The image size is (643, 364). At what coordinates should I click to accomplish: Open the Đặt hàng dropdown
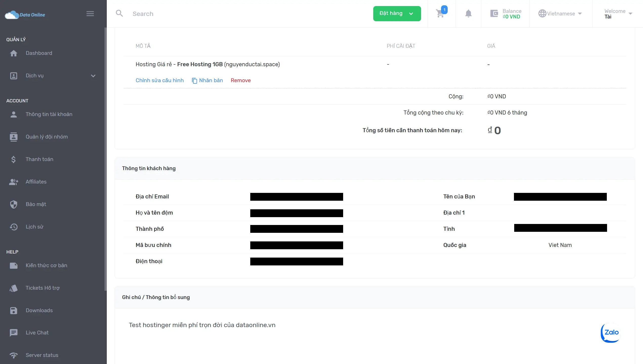click(397, 14)
